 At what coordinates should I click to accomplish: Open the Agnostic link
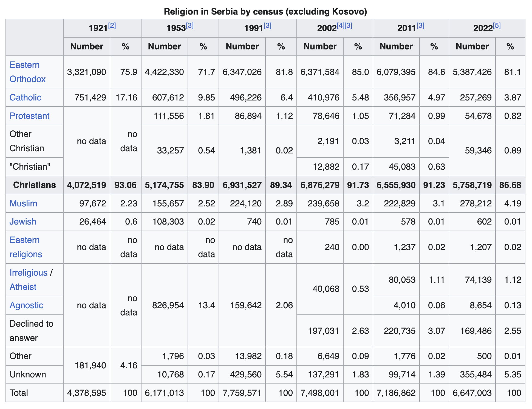pos(26,305)
